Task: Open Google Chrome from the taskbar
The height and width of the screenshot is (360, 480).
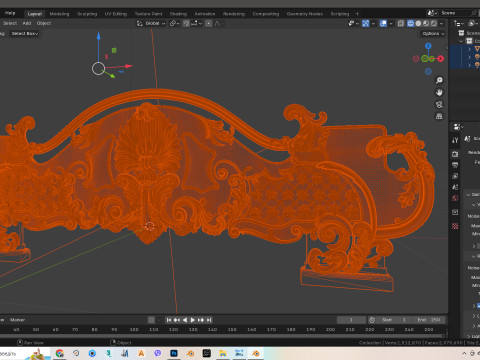Action: pyautogui.click(x=60, y=353)
